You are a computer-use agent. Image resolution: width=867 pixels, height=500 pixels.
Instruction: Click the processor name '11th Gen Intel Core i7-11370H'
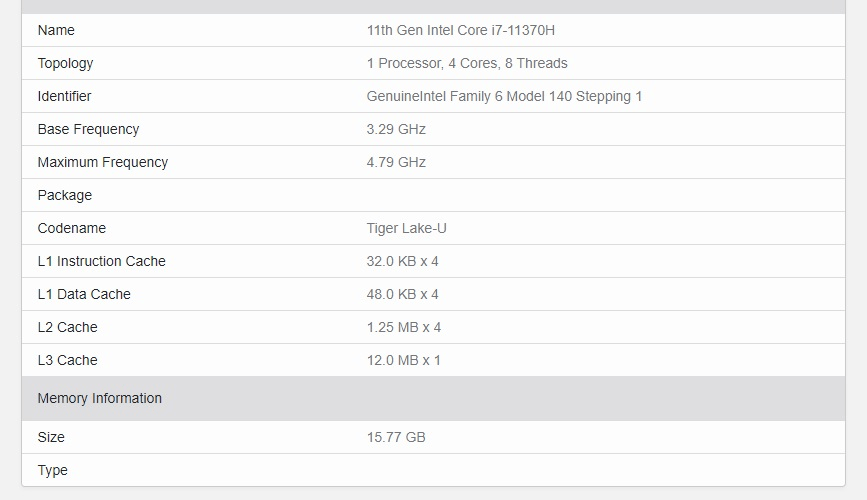pos(460,30)
